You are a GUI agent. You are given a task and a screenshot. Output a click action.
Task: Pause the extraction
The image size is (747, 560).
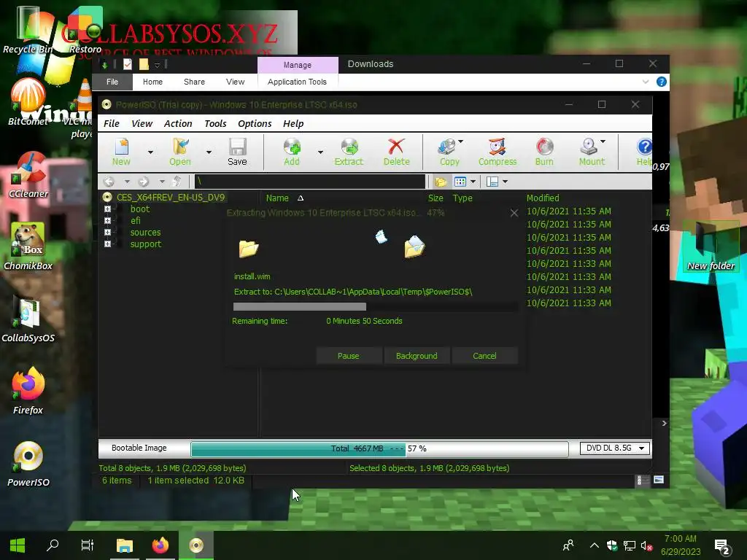point(348,356)
